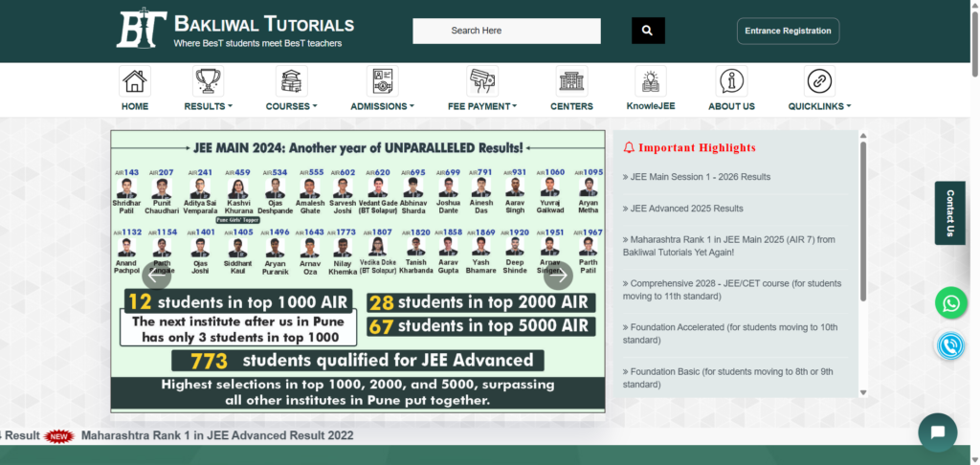
Task: Show next slide with right arrow
Action: point(558,275)
